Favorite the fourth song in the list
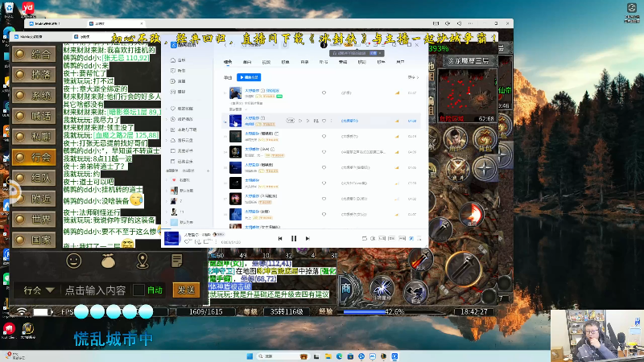Image resolution: width=644 pixels, height=362 pixels. [324, 152]
